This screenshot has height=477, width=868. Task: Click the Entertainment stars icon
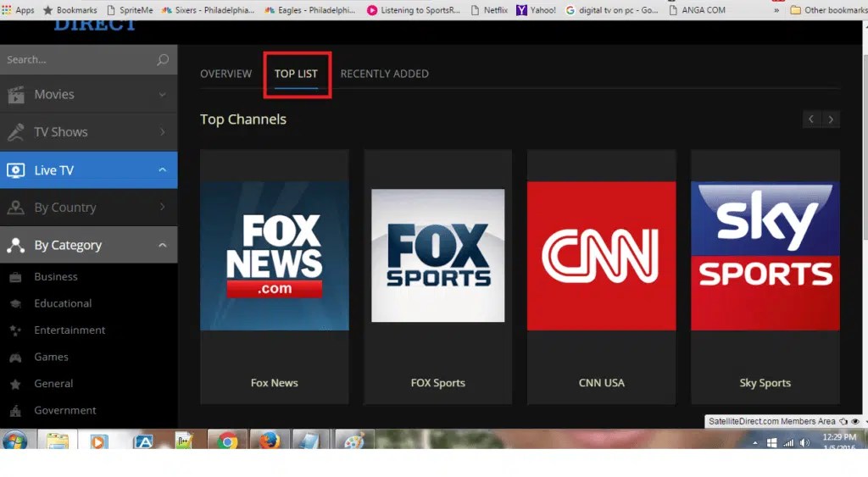[15, 330]
